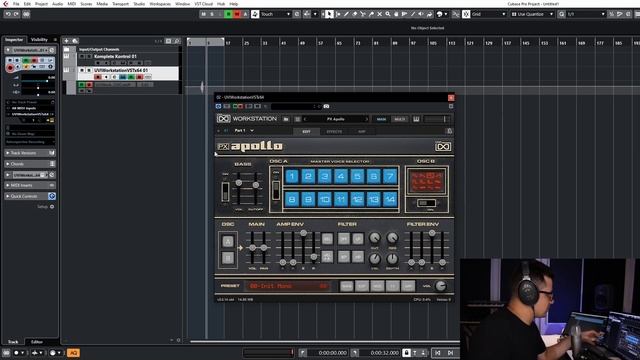Click the Undo arrow in toolbar
The image size is (640, 360).
pos(8,14)
